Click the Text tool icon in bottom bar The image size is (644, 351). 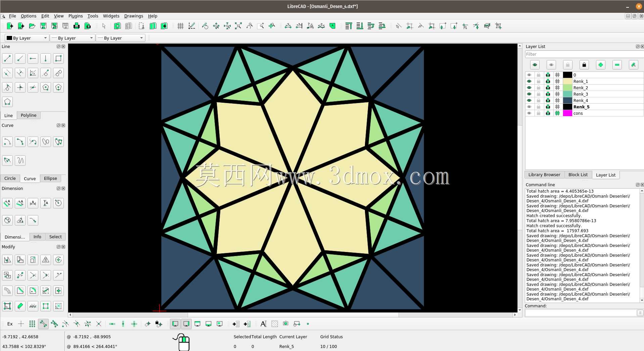tap(264, 324)
